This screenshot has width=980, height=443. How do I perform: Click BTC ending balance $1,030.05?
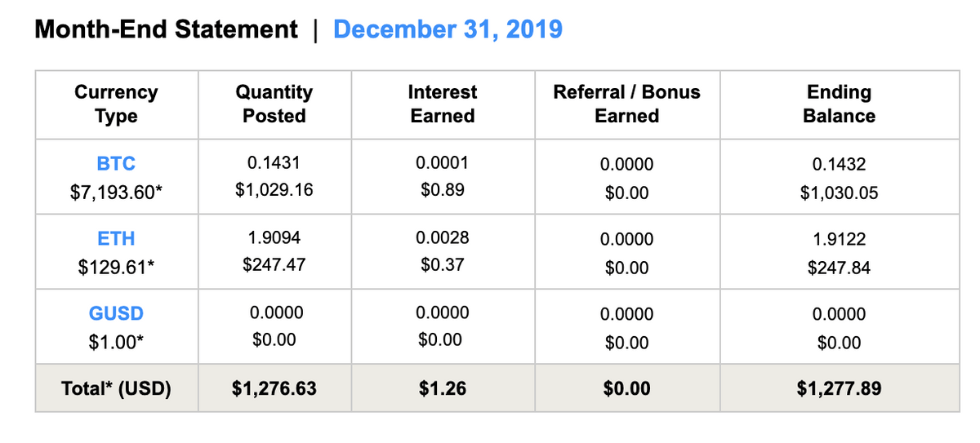point(839,193)
